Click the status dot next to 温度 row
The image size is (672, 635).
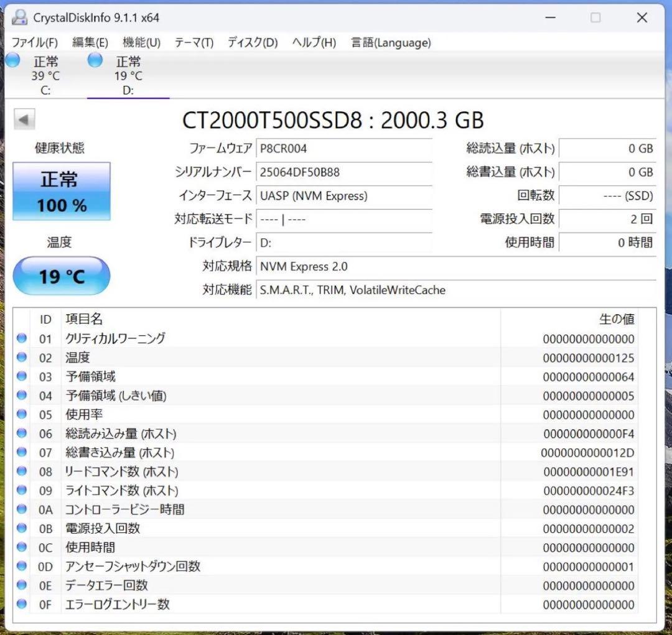point(23,358)
